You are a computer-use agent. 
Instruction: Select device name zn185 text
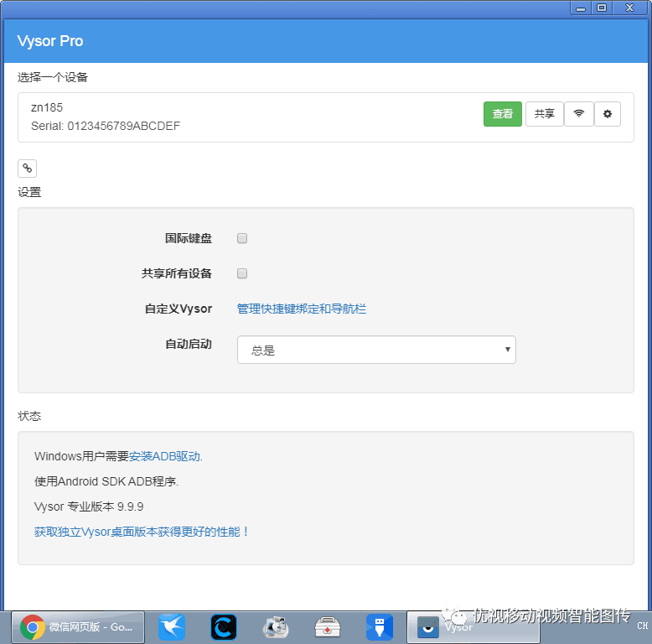pos(47,107)
